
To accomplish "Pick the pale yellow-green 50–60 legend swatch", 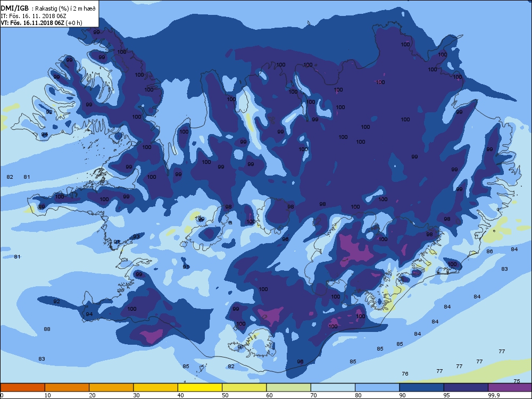I will point(244,387).
